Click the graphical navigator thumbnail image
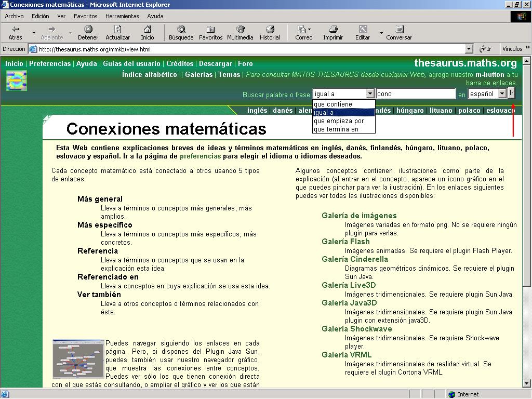Image resolution: width=532 pixels, height=399 pixels. coord(78,358)
